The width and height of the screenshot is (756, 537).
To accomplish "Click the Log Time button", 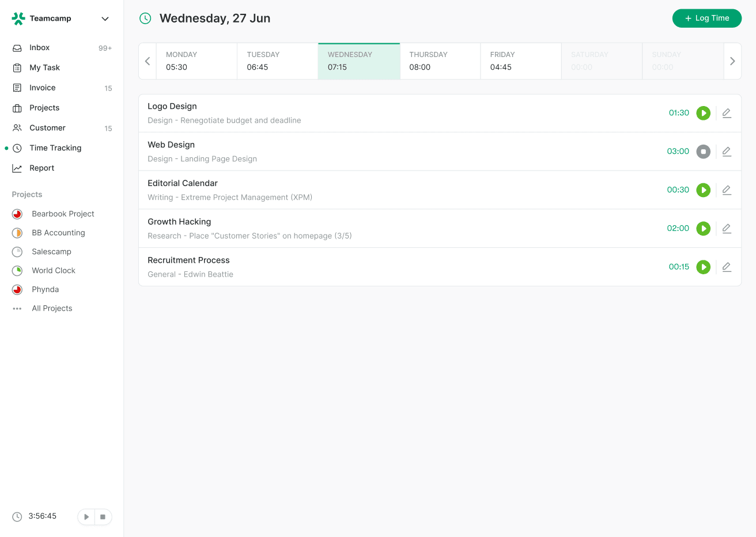I will (x=707, y=18).
